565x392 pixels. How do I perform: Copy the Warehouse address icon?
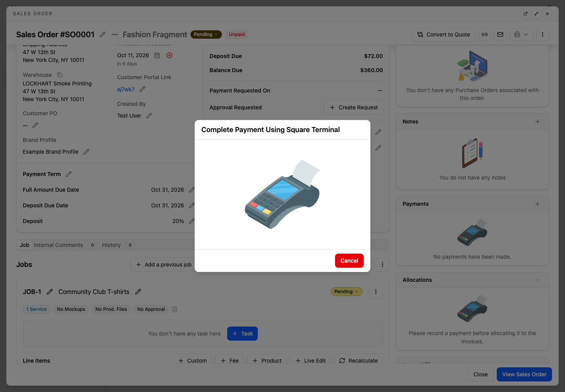click(x=60, y=75)
